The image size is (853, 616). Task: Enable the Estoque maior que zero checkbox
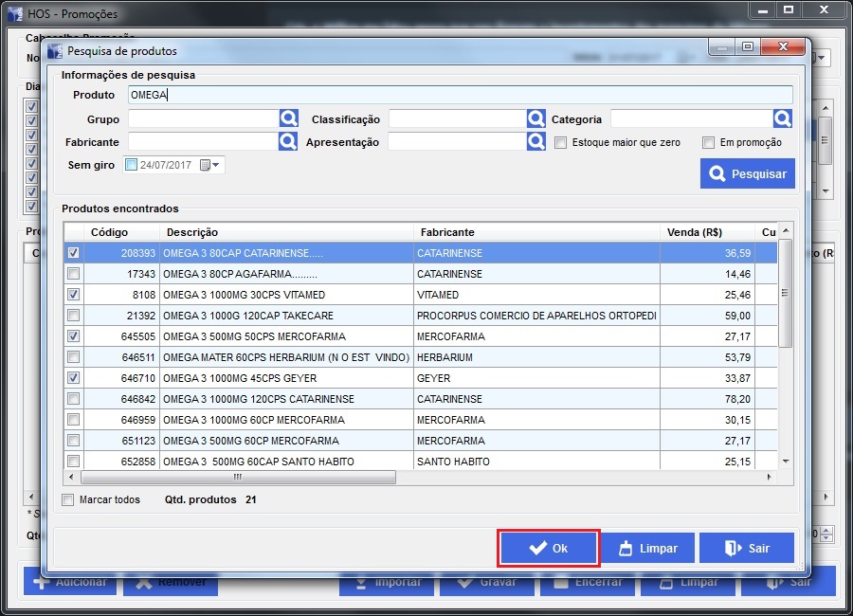(561, 142)
